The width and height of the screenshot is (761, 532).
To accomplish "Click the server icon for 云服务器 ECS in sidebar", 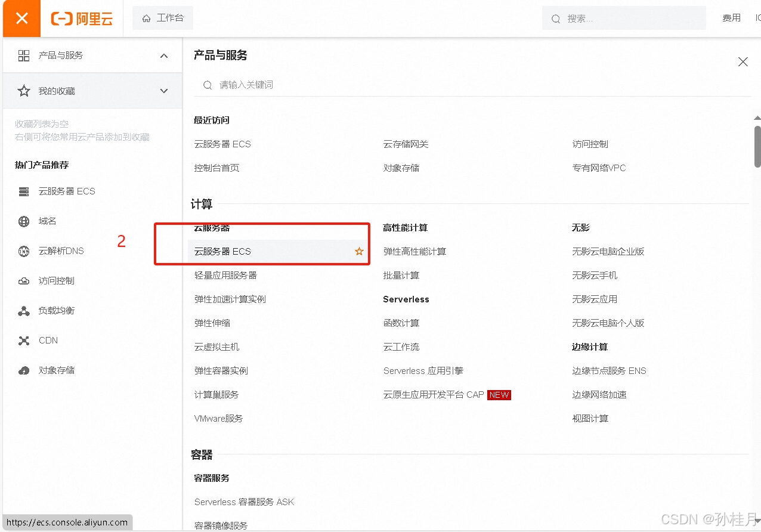I will tap(24, 191).
